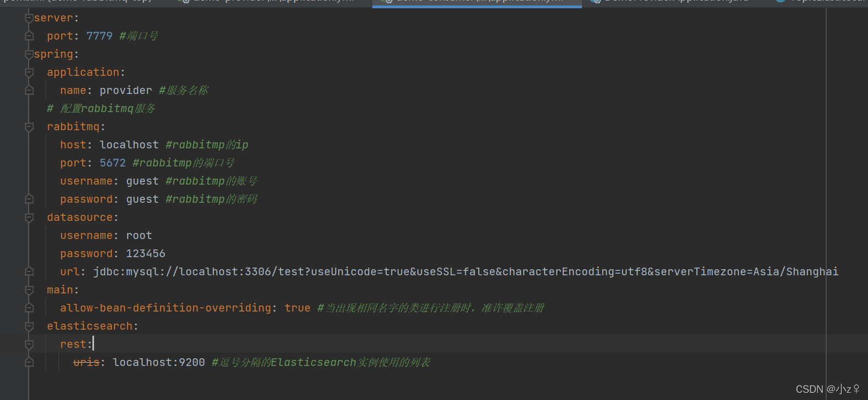Click fold-end marker beside allow-bean-definition-overriding line
Viewport: 868px width, 400px height.
click(x=29, y=308)
